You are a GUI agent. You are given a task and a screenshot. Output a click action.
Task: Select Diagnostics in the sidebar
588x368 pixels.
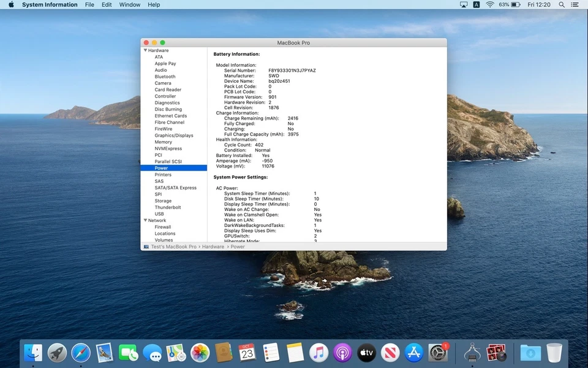(167, 102)
